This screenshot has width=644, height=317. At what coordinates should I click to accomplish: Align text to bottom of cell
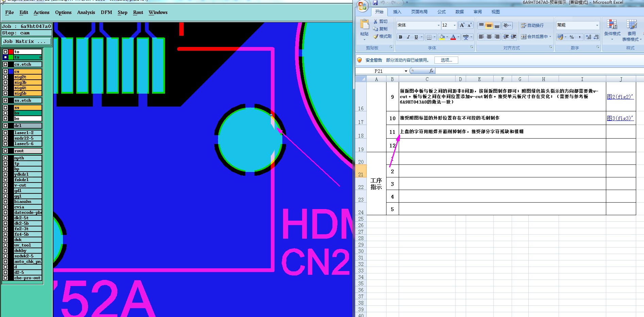[497, 25]
